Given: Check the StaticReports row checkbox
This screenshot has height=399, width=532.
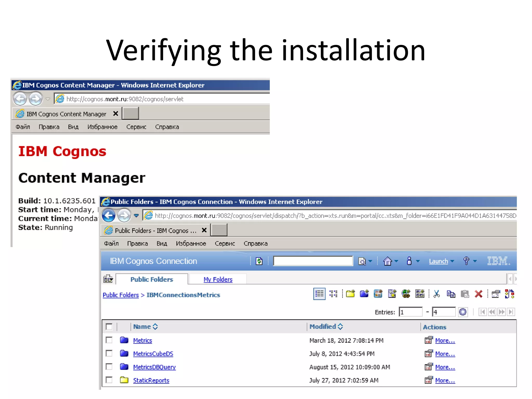Looking at the screenshot, I should pos(109,380).
